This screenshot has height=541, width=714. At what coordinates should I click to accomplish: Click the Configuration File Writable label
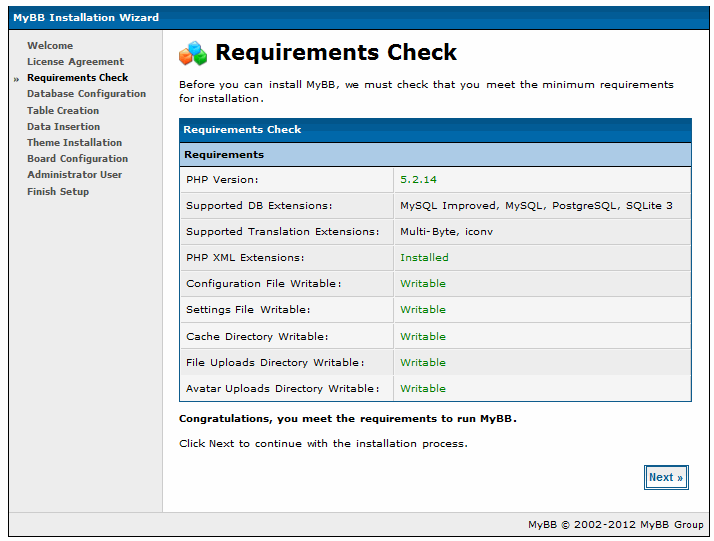click(x=263, y=284)
